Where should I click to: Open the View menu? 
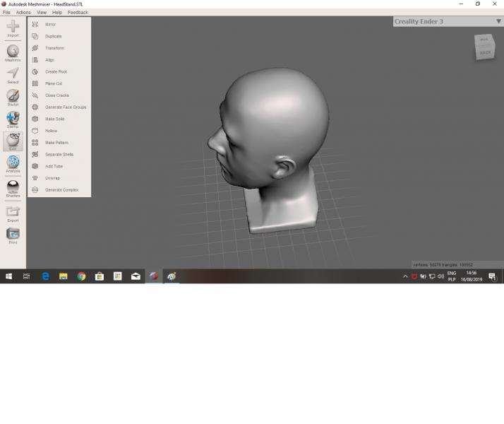tap(42, 12)
